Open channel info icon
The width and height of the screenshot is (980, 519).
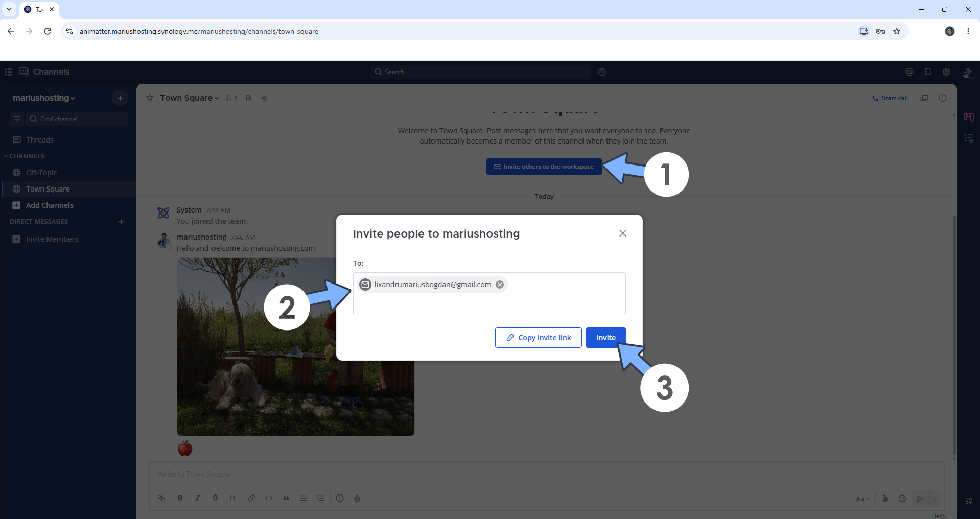coord(943,98)
